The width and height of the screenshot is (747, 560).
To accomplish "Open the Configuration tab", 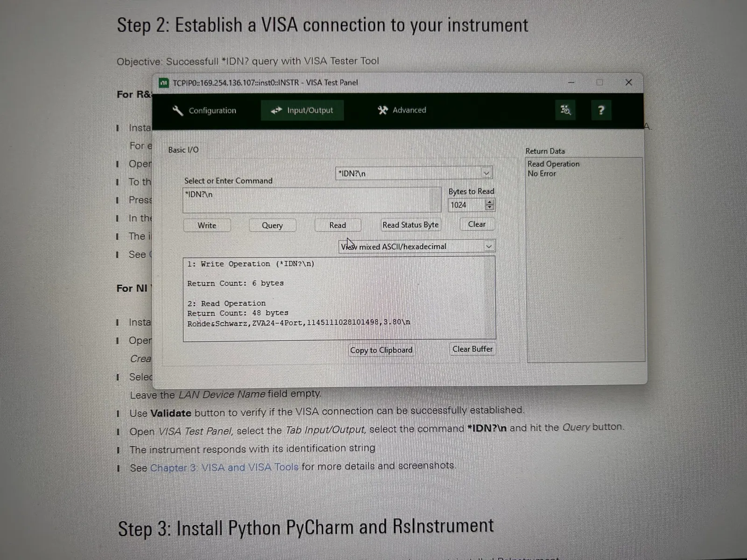I will tap(204, 111).
